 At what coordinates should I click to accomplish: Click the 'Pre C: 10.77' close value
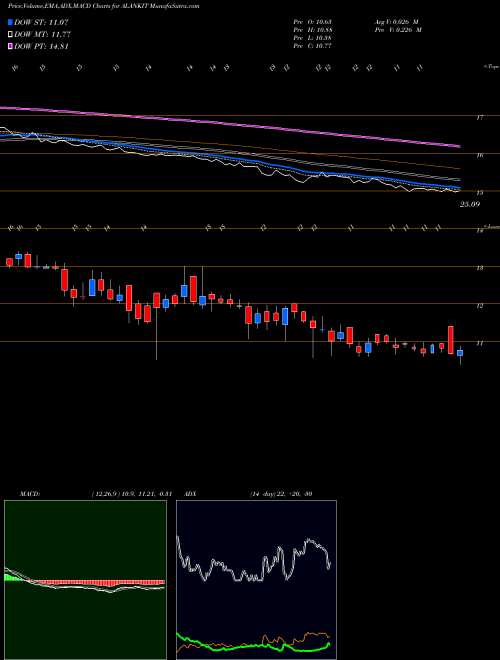[x=313, y=46]
